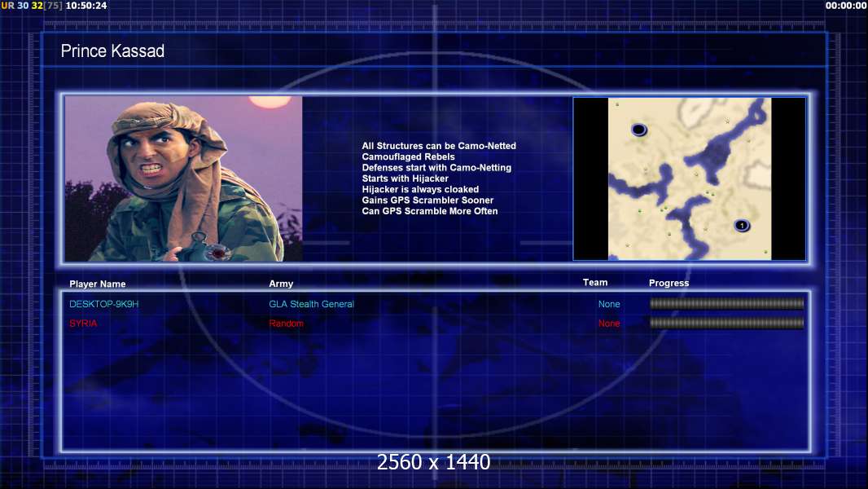Click the Progress column header
Screen dimensions: 868x489
pyautogui.click(x=669, y=283)
